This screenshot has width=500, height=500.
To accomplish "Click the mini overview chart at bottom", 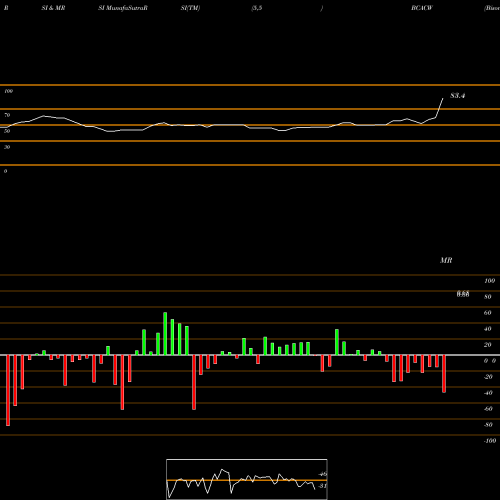I will [x=247, y=479].
